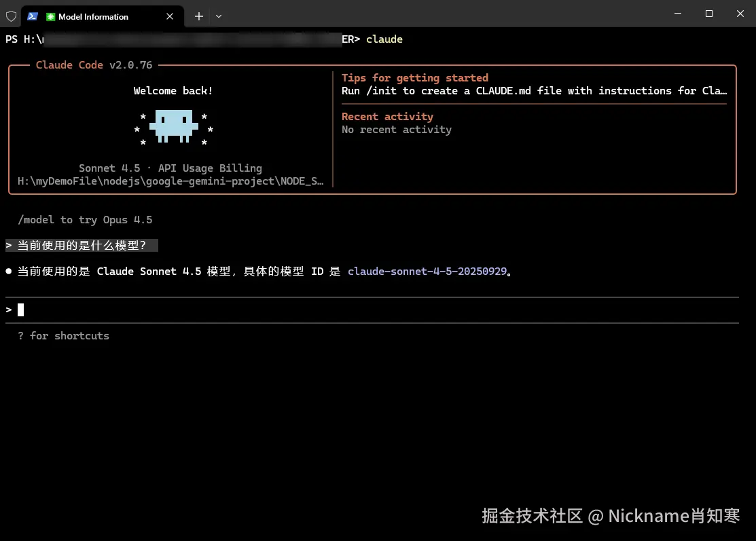Click the PowerShell icon on the tab
The image size is (756, 541).
33,16
